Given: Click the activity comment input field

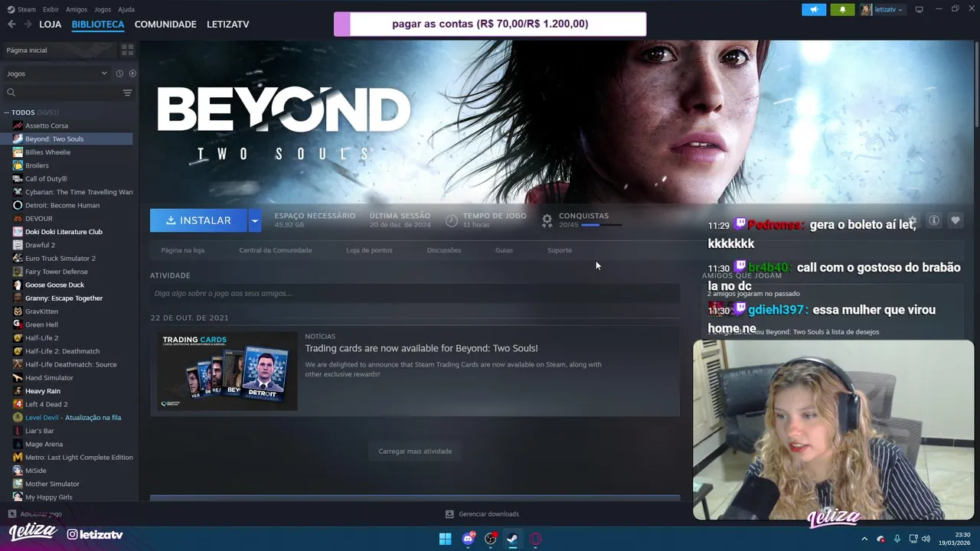Looking at the screenshot, I should 415,293.
